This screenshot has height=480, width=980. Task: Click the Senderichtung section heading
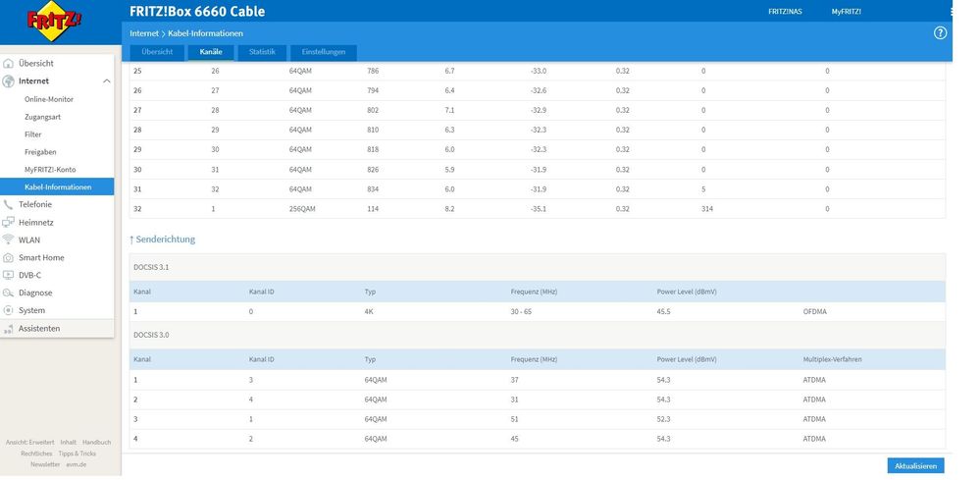pos(163,240)
